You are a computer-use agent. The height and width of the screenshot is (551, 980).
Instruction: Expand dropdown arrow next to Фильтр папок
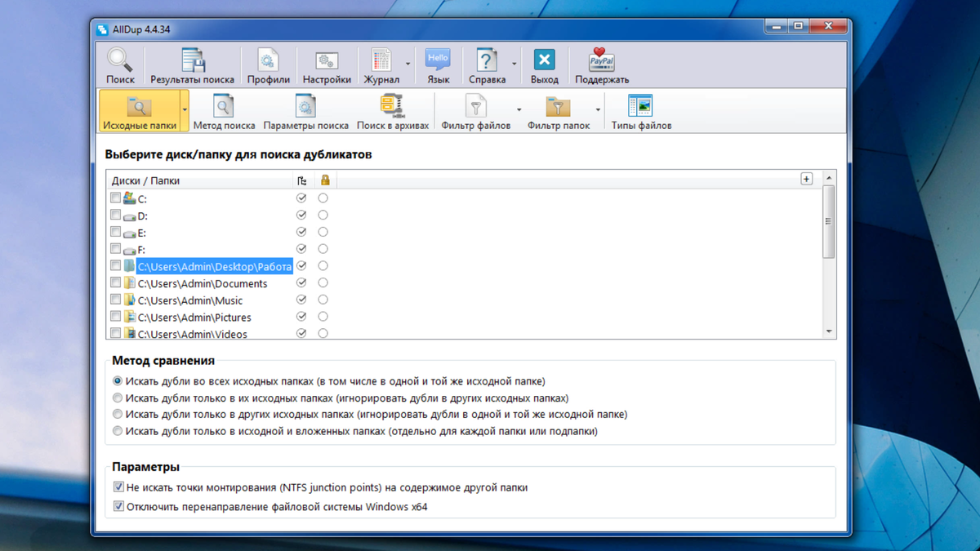(x=598, y=110)
